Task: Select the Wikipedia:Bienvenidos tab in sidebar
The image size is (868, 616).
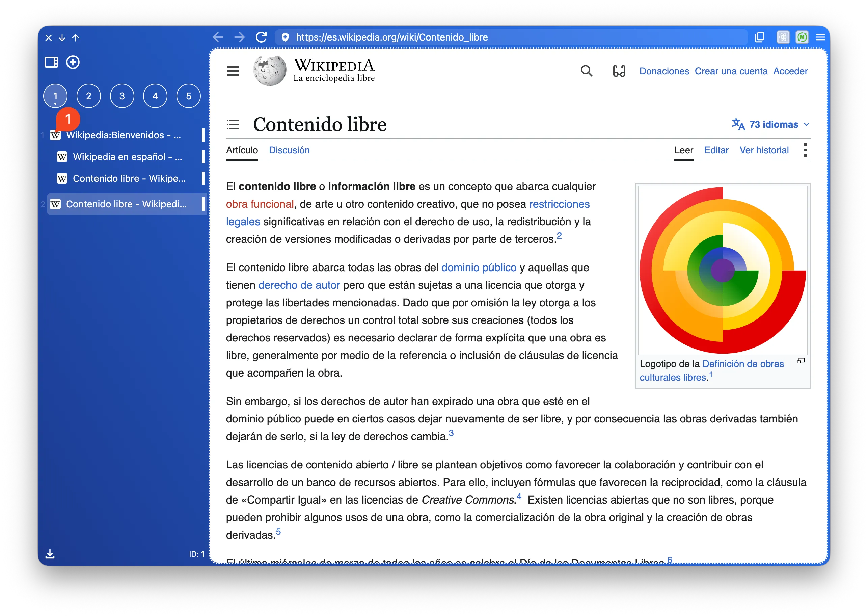Action: pos(127,135)
